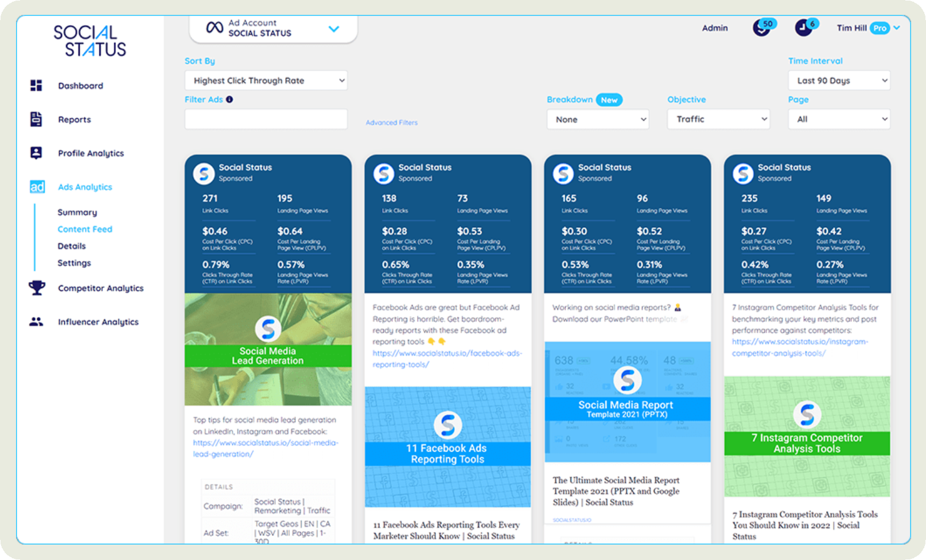Click the Profile Analytics badge icon
The height and width of the screenshot is (560, 926).
(x=36, y=153)
